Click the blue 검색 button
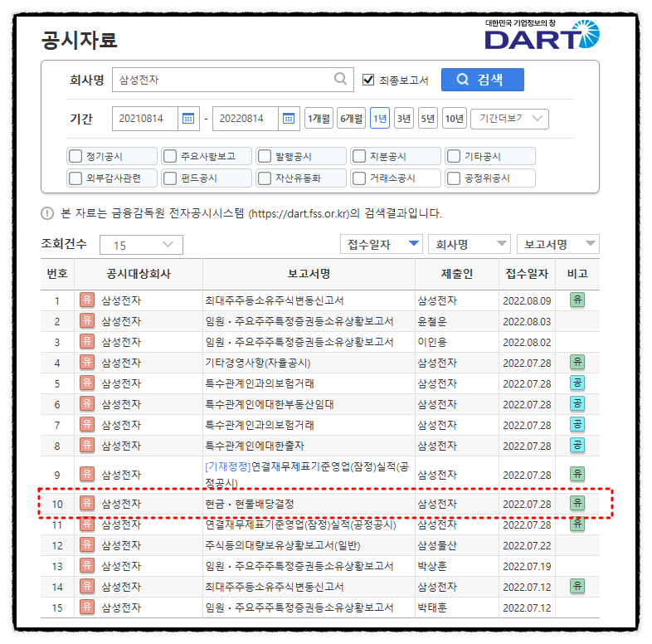The width and height of the screenshot is (652, 644). (x=482, y=80)
